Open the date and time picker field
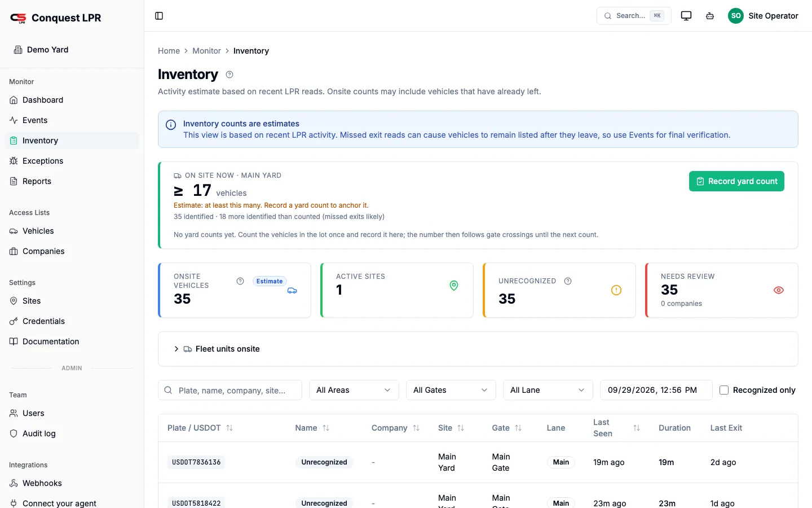This screenshot has width=812, height=508. (656, 390)
